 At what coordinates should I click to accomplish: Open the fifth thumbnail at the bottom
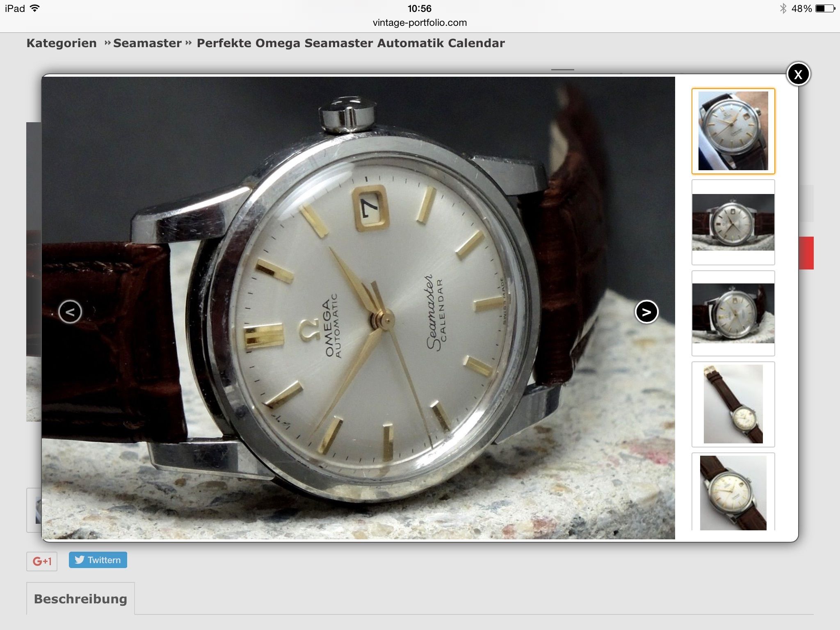[733, 492]
